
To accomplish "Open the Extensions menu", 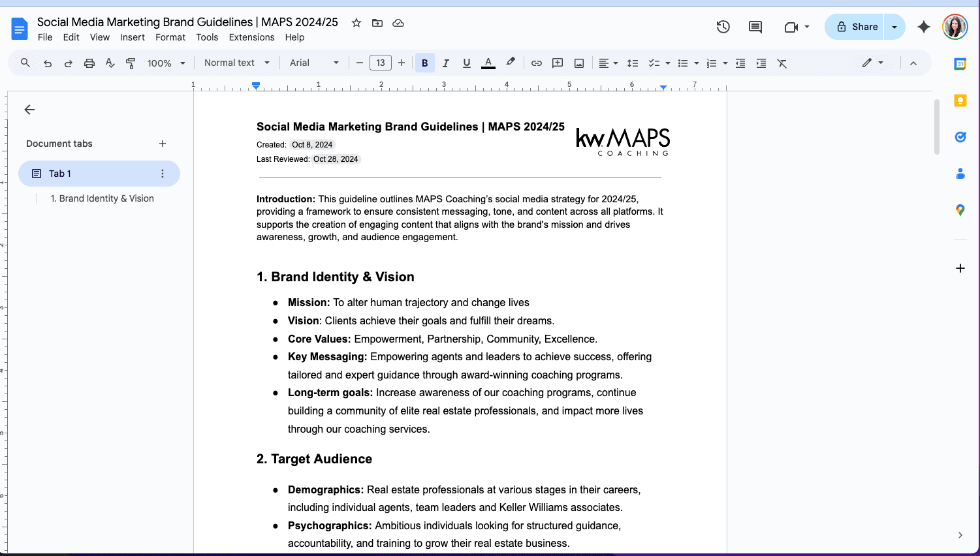I will (x=251, y=37).
